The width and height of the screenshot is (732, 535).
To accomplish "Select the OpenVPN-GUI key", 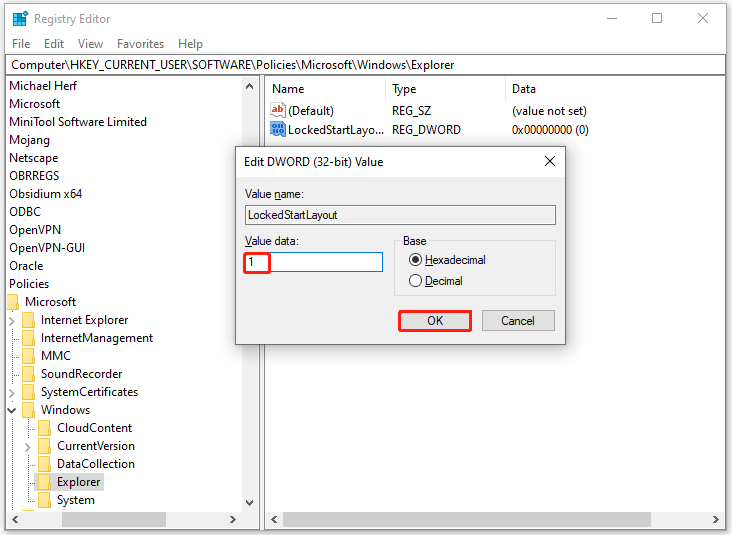I will (47, 248).
